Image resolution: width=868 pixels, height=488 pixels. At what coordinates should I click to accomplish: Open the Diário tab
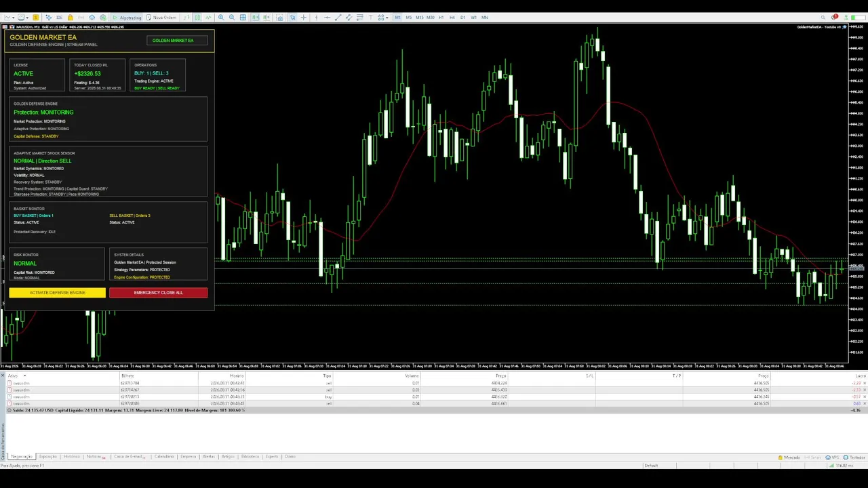[x=290, y=457]
